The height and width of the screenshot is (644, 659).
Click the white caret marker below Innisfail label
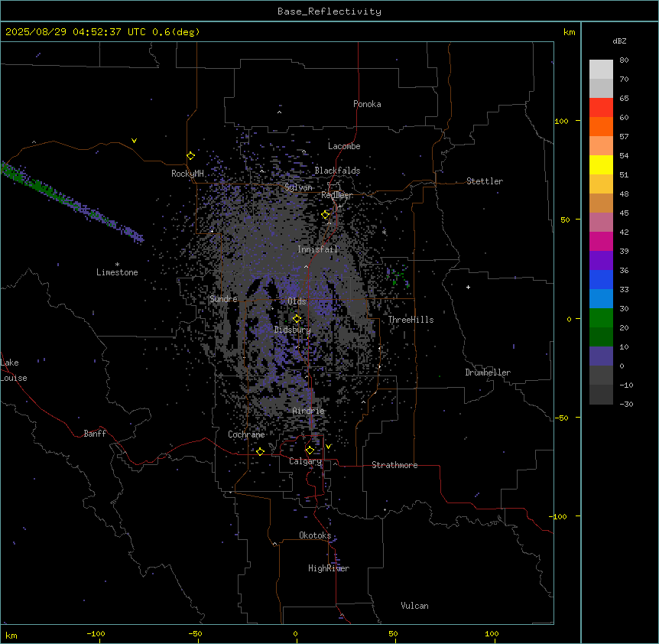pyautogui.click(x=306, y=266)
